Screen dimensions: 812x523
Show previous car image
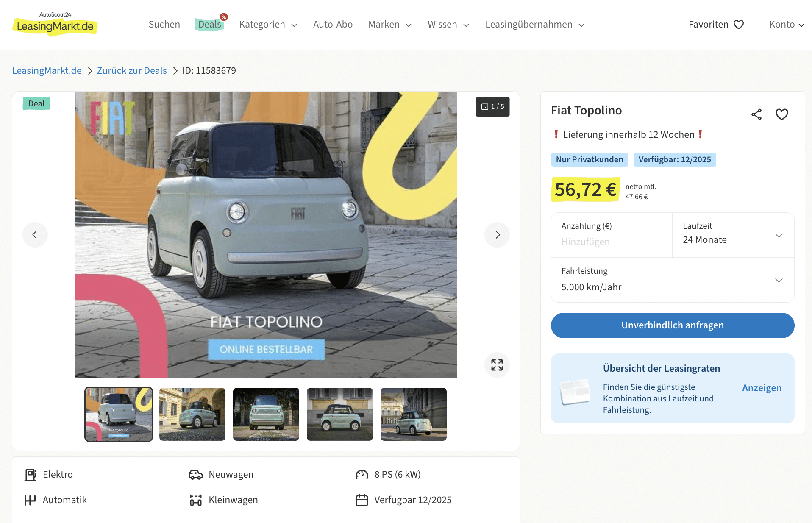click(x=35, y=235)
